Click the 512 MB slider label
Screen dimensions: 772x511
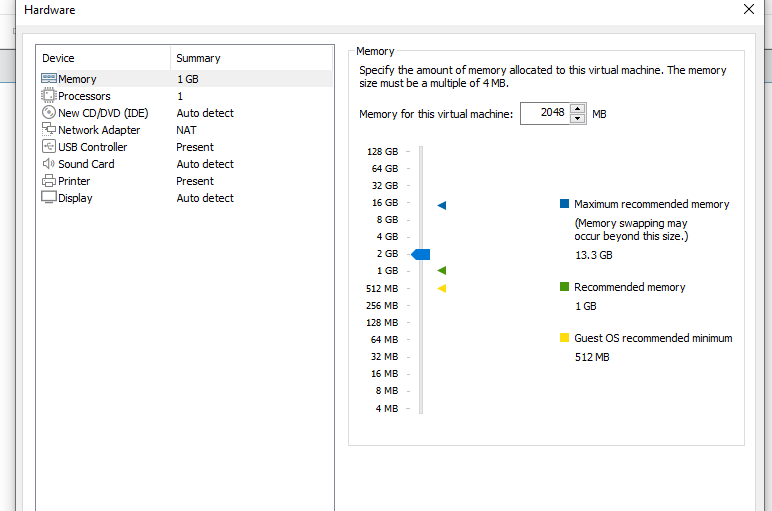pyautogui.click(x=382, y=288)
